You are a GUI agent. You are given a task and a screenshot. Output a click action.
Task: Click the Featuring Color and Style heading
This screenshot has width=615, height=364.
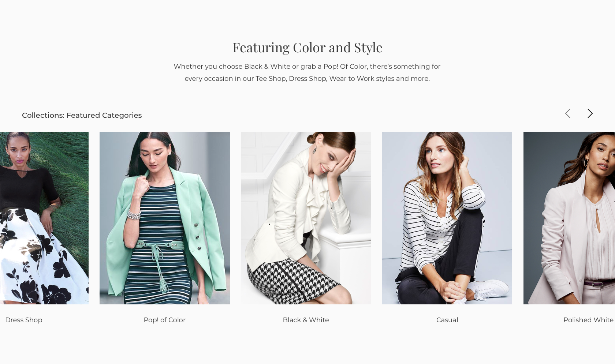click(x=307, y=47)
